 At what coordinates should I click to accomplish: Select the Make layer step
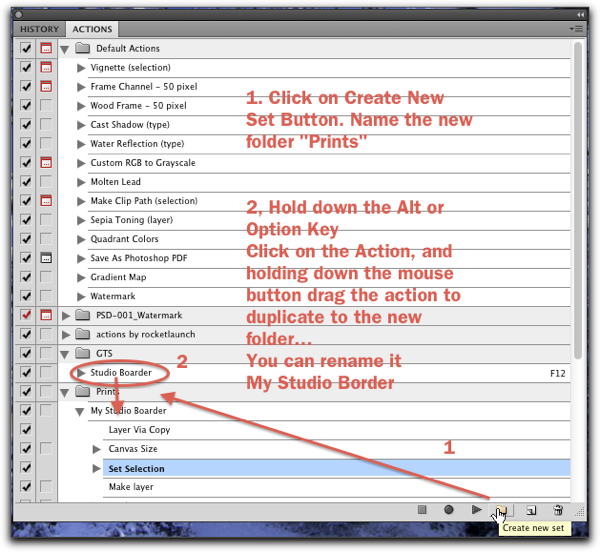(131, 487)
